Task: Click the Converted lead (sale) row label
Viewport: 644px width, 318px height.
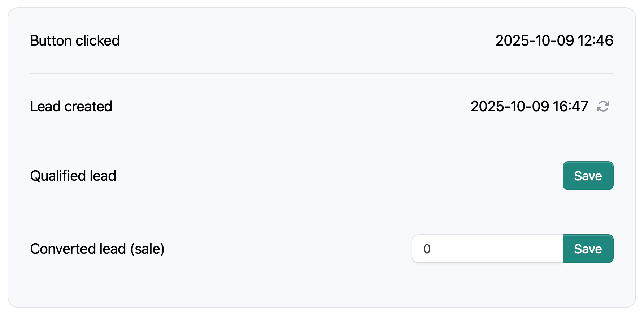Action: click(97, 249)
